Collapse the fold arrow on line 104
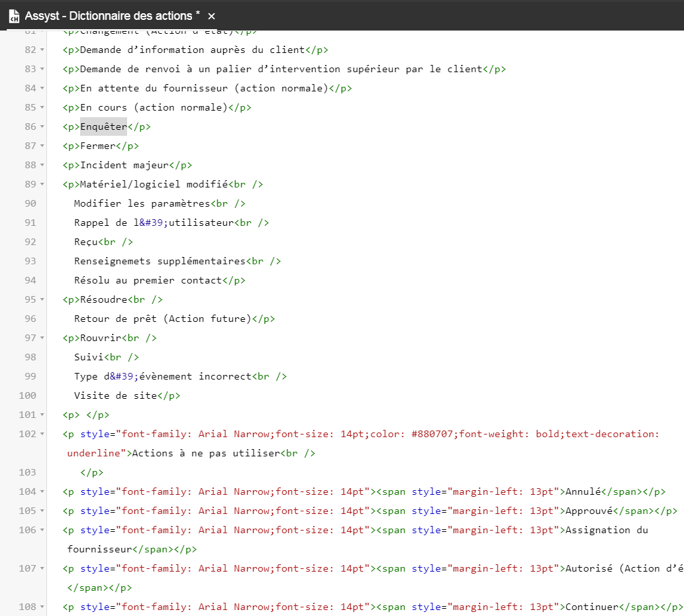 pos(42,491)
